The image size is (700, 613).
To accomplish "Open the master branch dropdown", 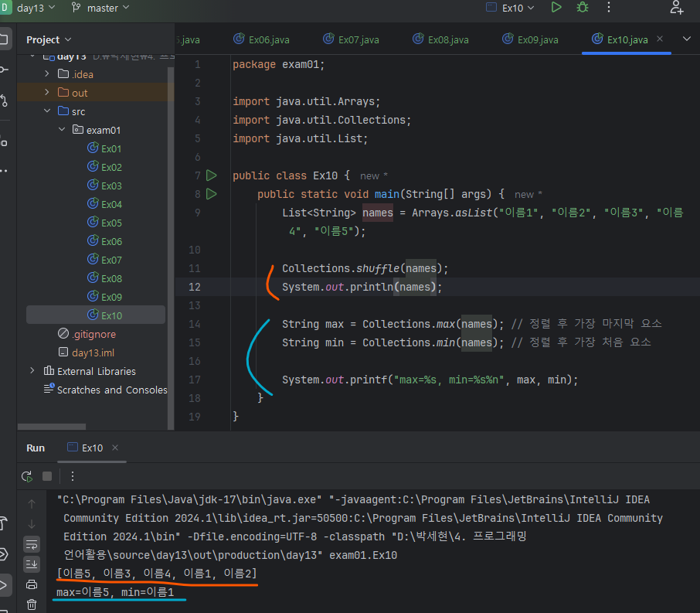I will [x=102, y=8].
